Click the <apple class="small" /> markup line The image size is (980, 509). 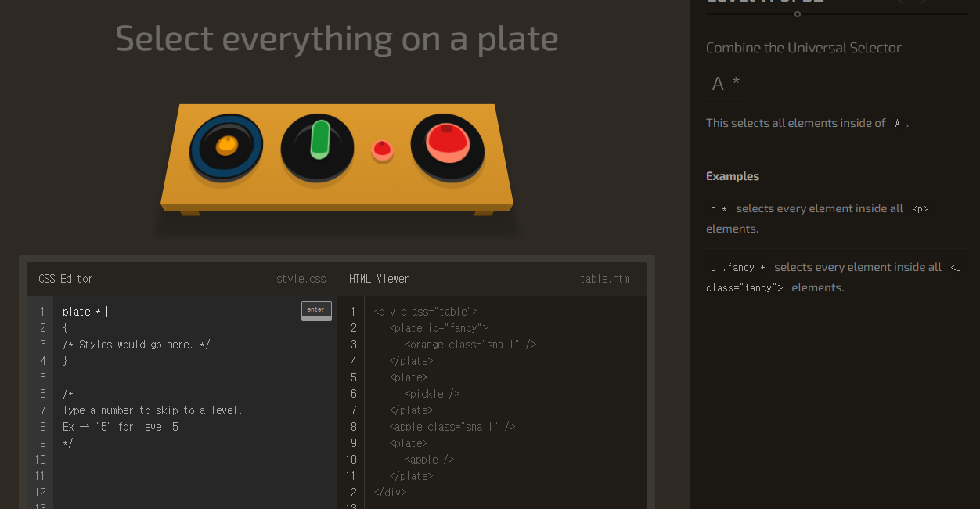[x=452, y=427]
